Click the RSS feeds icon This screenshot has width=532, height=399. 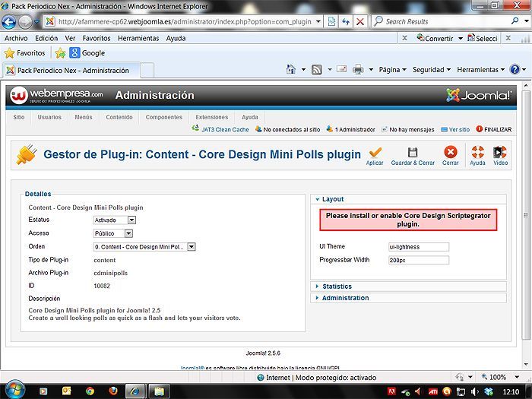point(317,70)
